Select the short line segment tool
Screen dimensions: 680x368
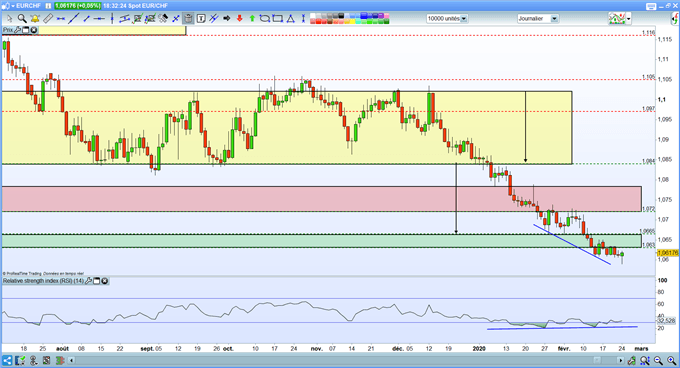[x=86, y=19]
